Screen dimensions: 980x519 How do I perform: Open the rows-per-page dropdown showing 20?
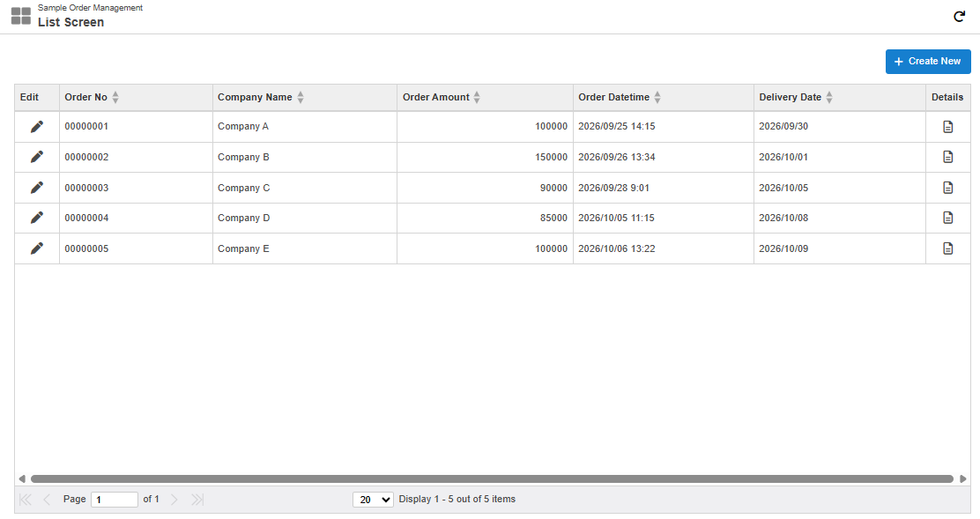[373, 500]
